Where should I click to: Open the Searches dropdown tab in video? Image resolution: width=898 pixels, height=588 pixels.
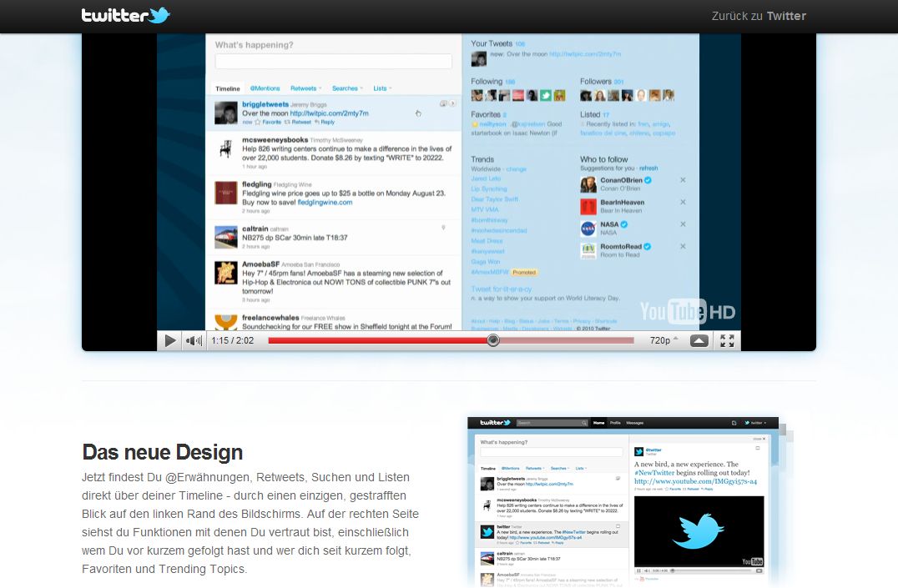click(347, 88)
